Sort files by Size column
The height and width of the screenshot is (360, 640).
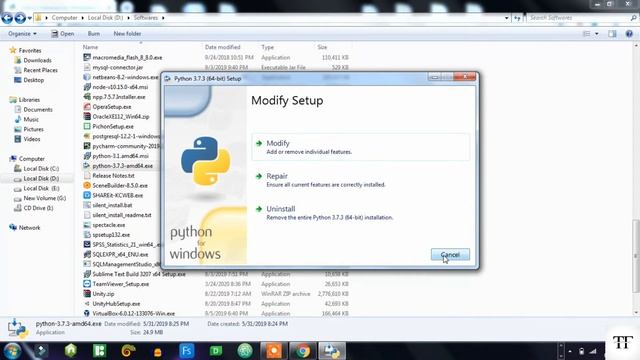pos(322,47)
